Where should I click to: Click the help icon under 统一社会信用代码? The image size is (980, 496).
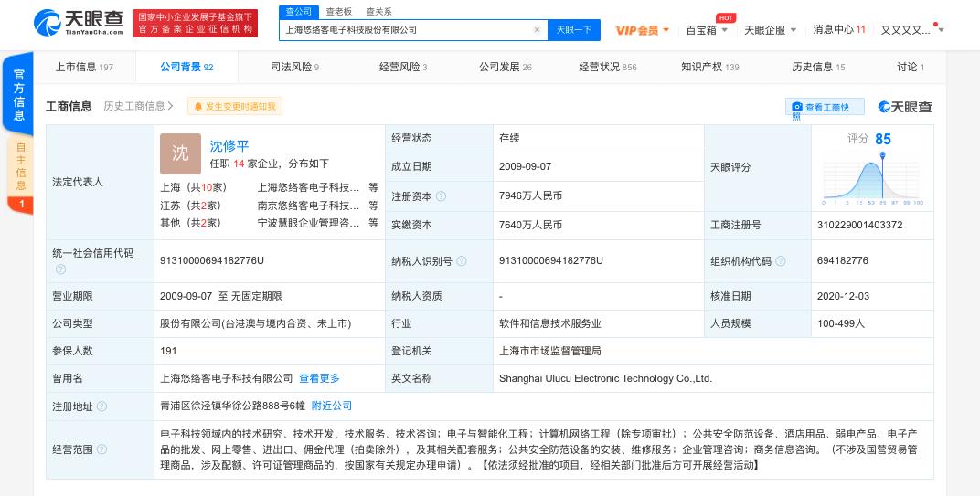[x=60, y=269]
